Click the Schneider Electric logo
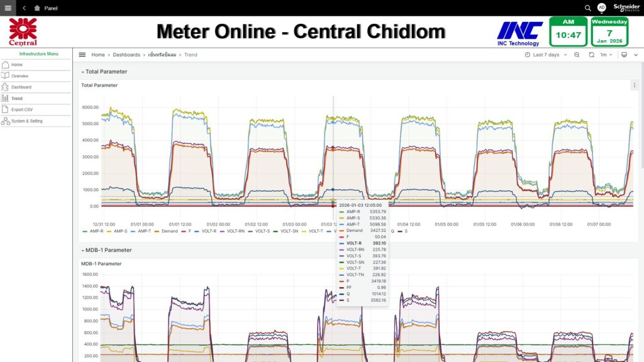 [626, 8]
